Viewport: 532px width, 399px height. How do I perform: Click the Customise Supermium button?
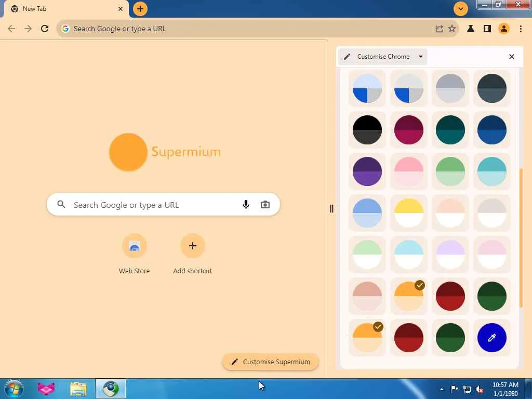[270, 362]
